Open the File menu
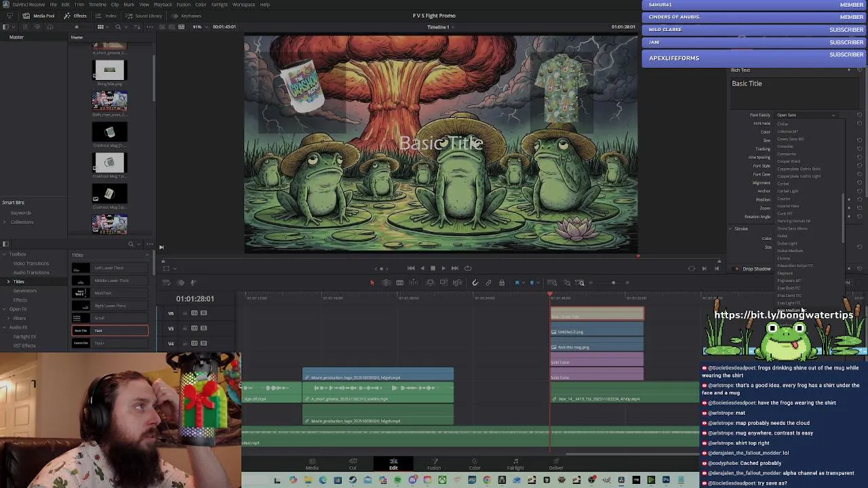Screen dimensions: 868x488 pyautogui.click(x=53, y=5)
